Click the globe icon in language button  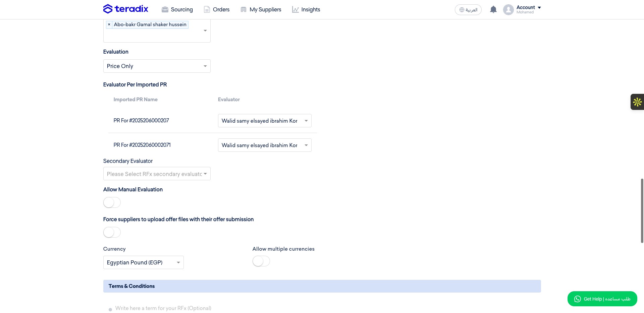coord(462,10)
